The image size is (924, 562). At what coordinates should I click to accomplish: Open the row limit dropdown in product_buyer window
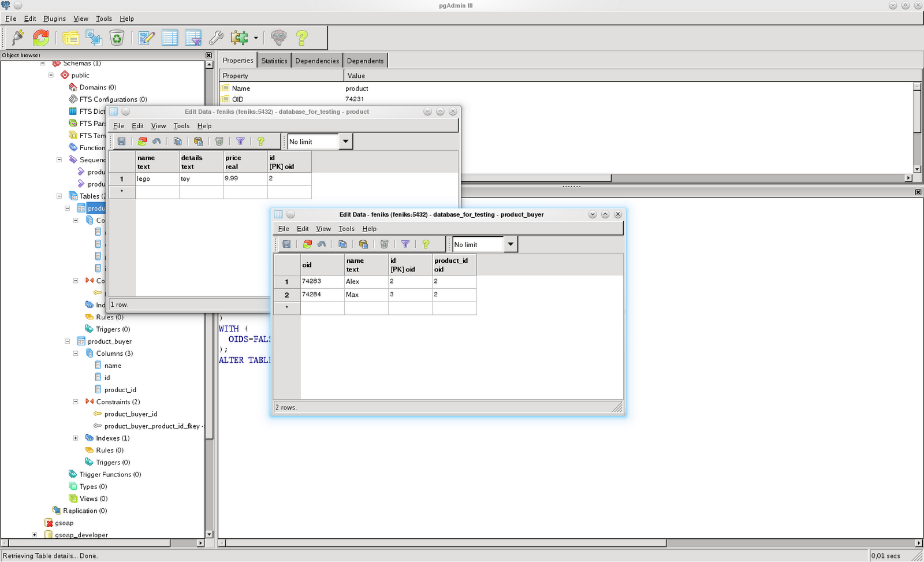click(x=511, y=244)
